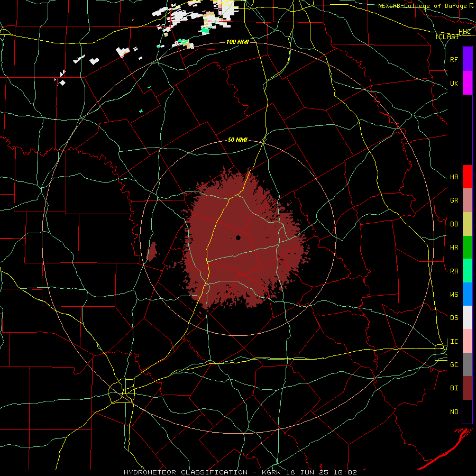Click the NEXLAB-College of DuPage text
476x476 pixels.
(x=423, y=6)
